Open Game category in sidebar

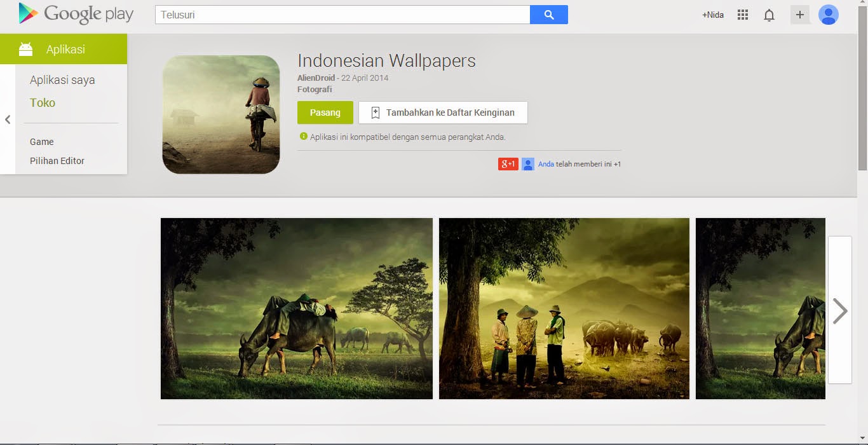point(42,142)
